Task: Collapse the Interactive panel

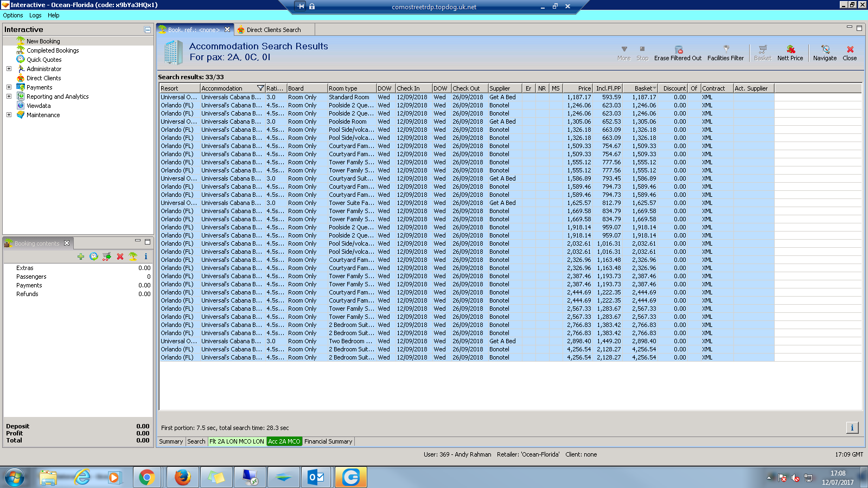Action: point(148,30)
